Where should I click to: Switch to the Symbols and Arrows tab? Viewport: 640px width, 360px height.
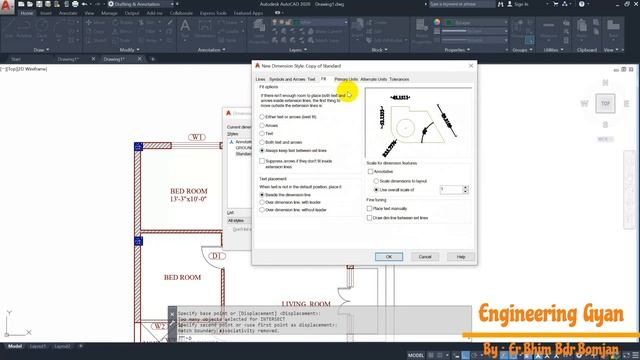pyautogui.click(x=287, y=79)
